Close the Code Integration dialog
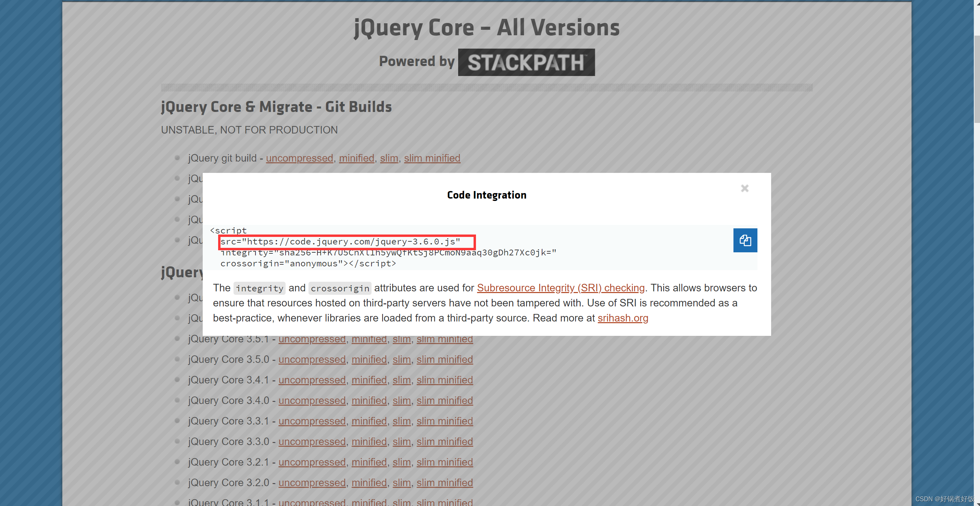This screenshot has width=980, height=506. (x=744, y=188)
